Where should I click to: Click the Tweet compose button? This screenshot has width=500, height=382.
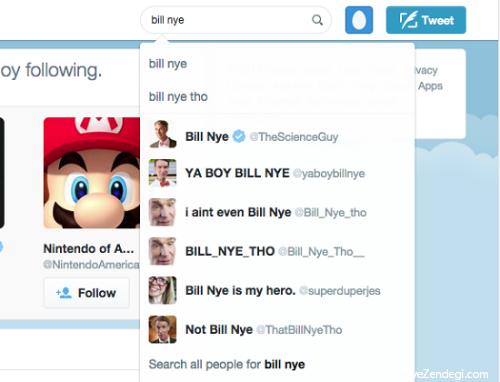click(x=426, y=20)
